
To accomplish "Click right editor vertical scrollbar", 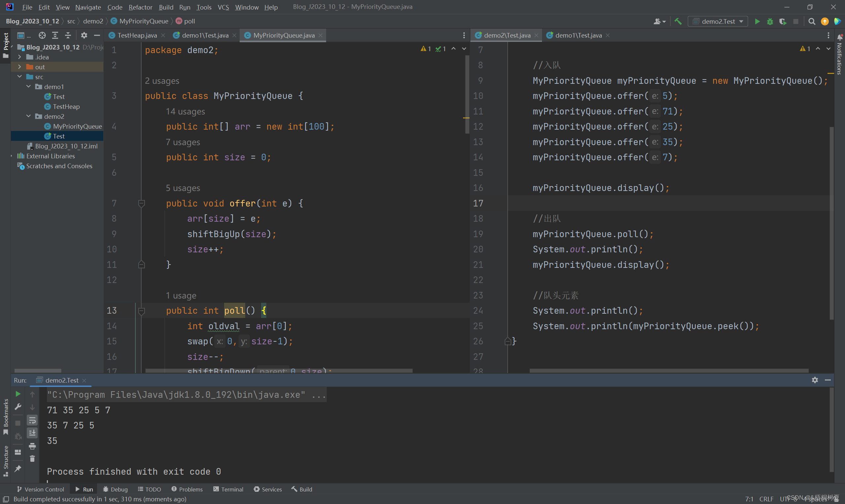I will (x=831, y=223).
